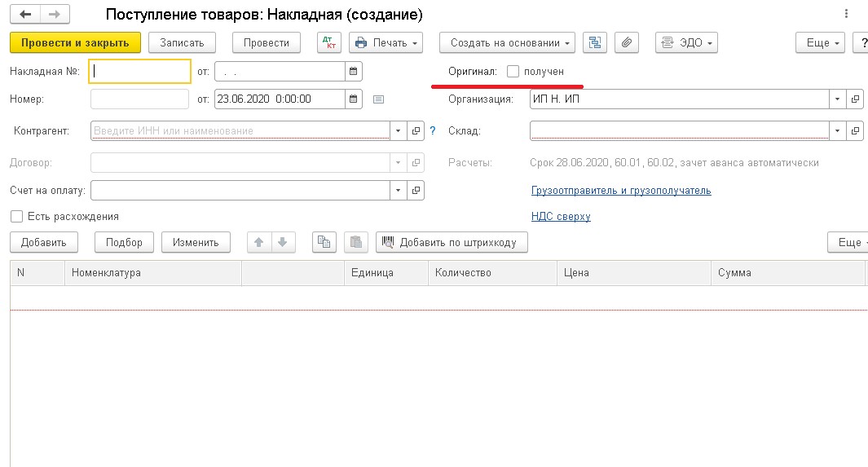The height and width of the screenshot is (467, 868).
Task: Click the comment icon beside document date
Action: pyautogui.click(x=378, y=99)
